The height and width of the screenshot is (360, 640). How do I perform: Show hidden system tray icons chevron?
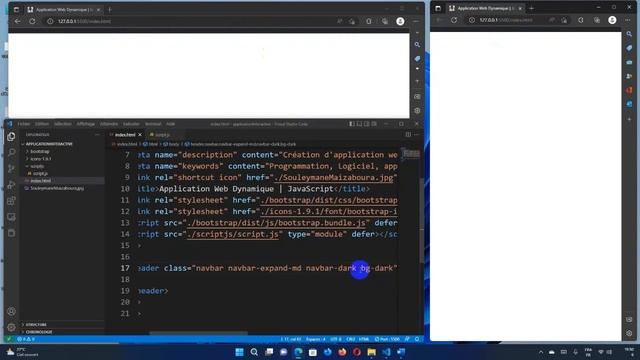[541, 352]
